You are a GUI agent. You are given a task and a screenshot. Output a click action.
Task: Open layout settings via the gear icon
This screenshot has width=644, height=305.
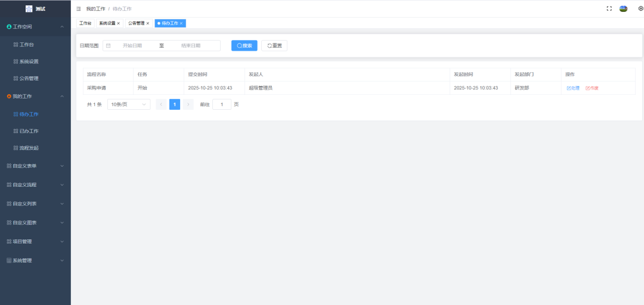point(640,9)
